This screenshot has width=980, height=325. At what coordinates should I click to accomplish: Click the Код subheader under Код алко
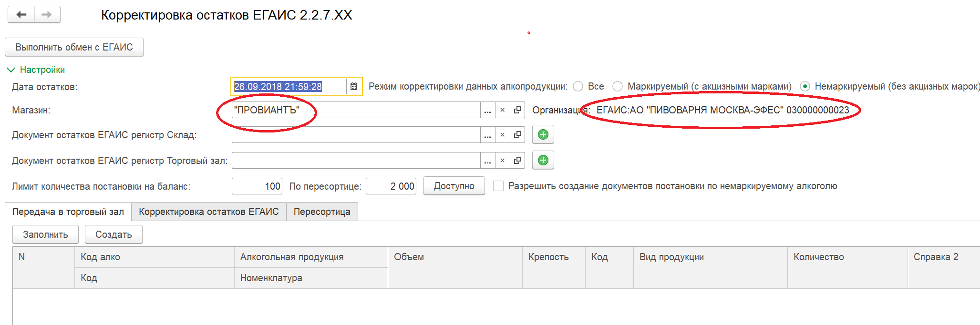pos(155,278)
